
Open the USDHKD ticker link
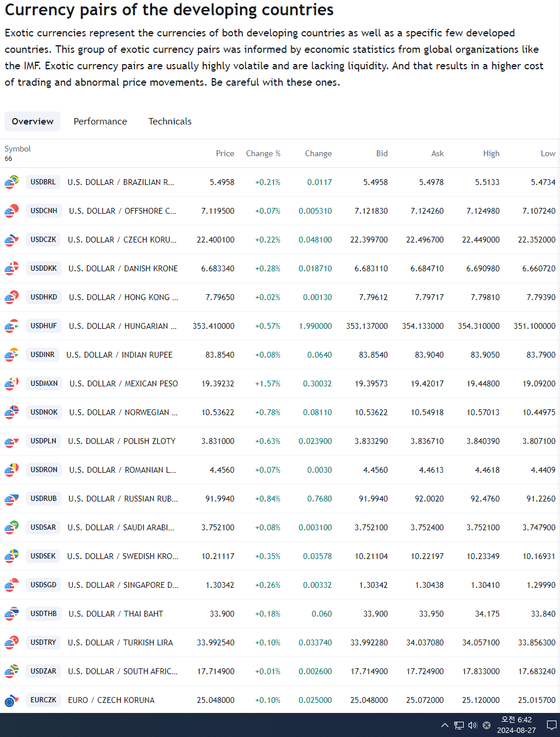pyautogui.click(x=44, y=297)
